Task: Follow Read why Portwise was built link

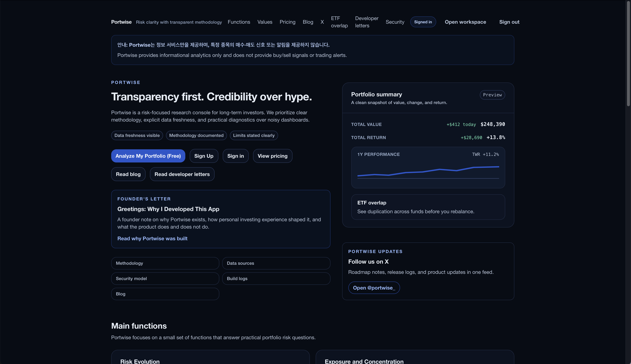Action: [x=152, y=238]
